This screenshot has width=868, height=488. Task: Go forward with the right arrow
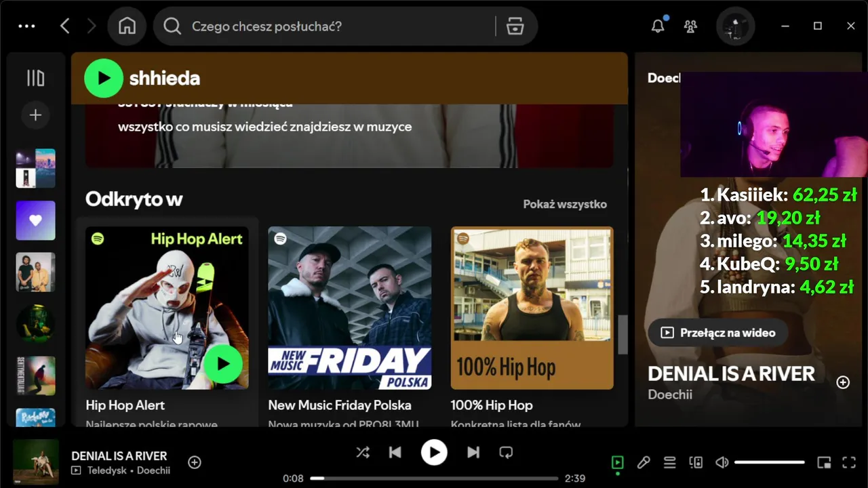[x=92, y=26]
